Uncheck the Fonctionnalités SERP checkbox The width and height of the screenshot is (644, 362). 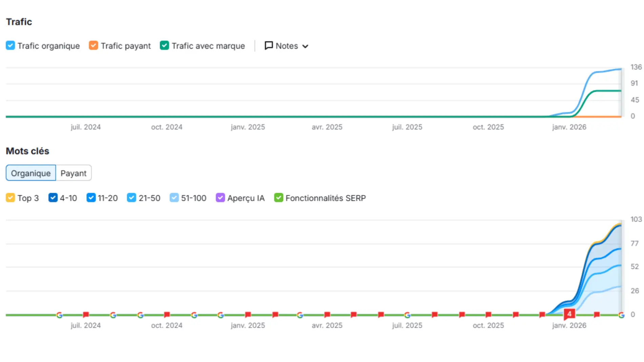point(279,198)
